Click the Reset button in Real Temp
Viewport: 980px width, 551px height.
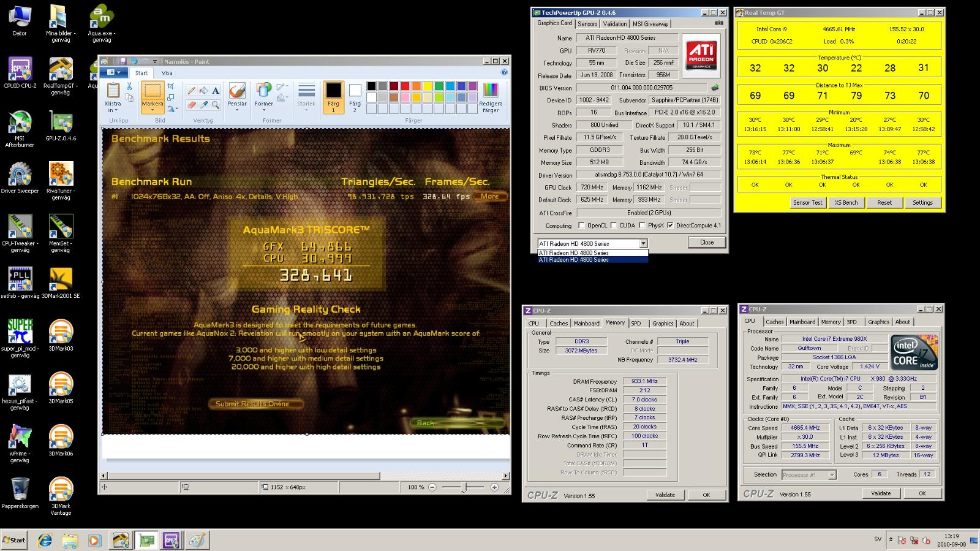[884, 202]
